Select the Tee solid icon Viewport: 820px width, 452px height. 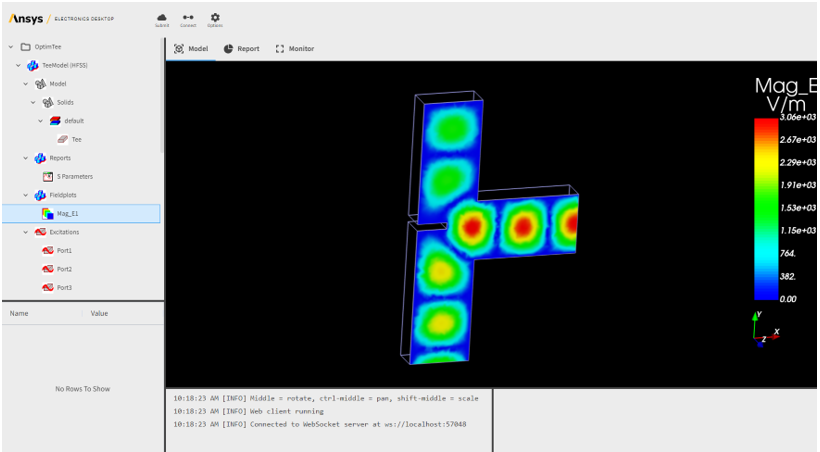[x=62, y=139]
